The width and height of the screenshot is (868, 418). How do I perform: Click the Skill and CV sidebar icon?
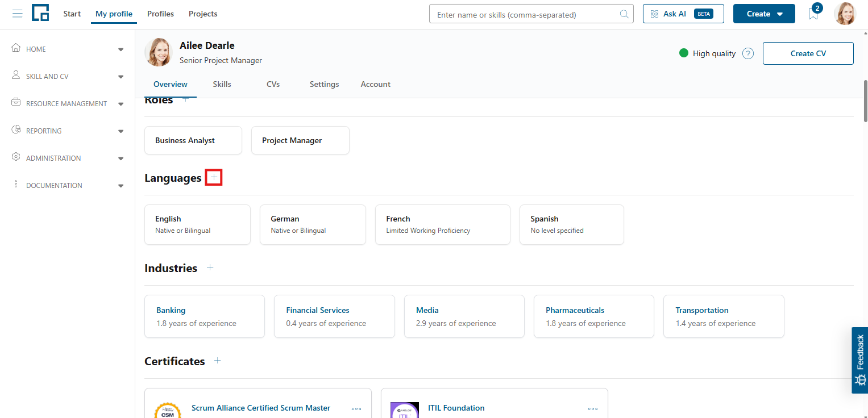pyautogui.click(x=16, y=76)
